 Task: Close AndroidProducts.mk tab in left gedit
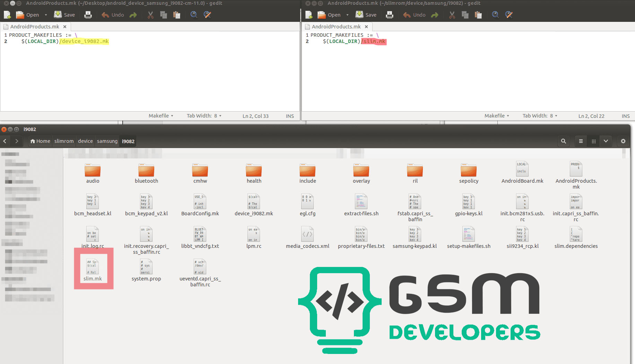tap(65, 27)
